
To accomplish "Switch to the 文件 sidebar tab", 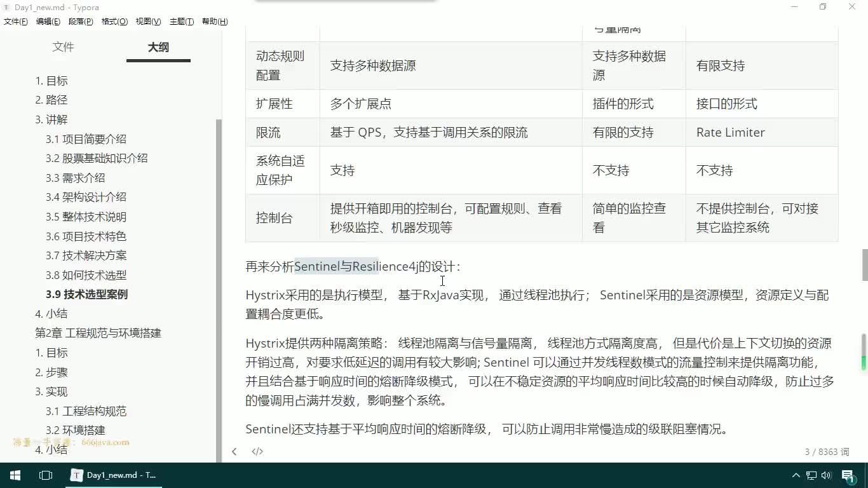I will [63, 47].
